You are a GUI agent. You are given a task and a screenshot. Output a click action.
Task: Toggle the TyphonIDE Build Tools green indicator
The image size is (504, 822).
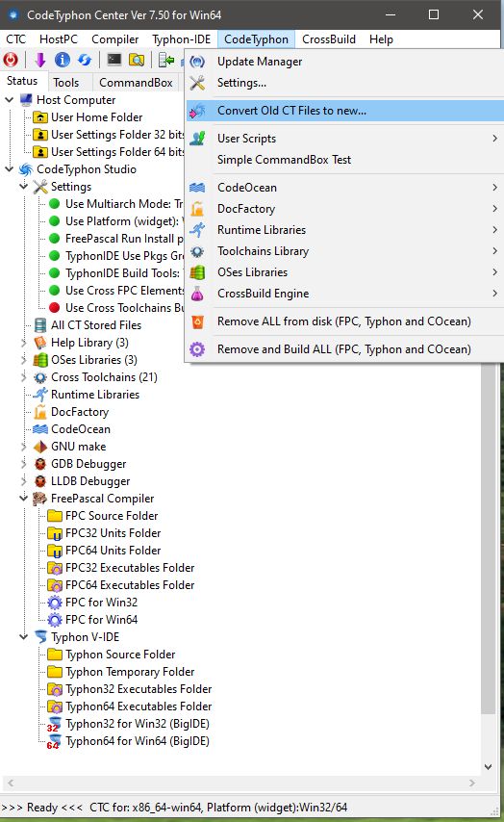coord(55,273)
